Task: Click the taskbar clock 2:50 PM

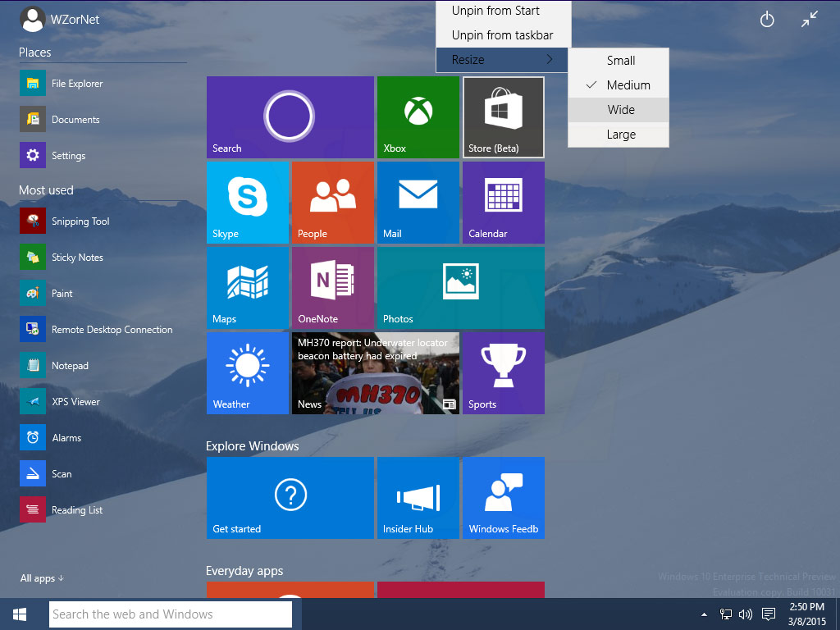Action: [807, 614]
